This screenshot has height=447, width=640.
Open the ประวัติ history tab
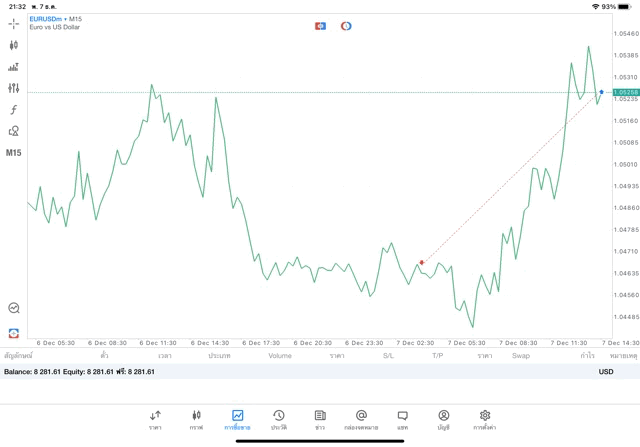coord(279,420)
